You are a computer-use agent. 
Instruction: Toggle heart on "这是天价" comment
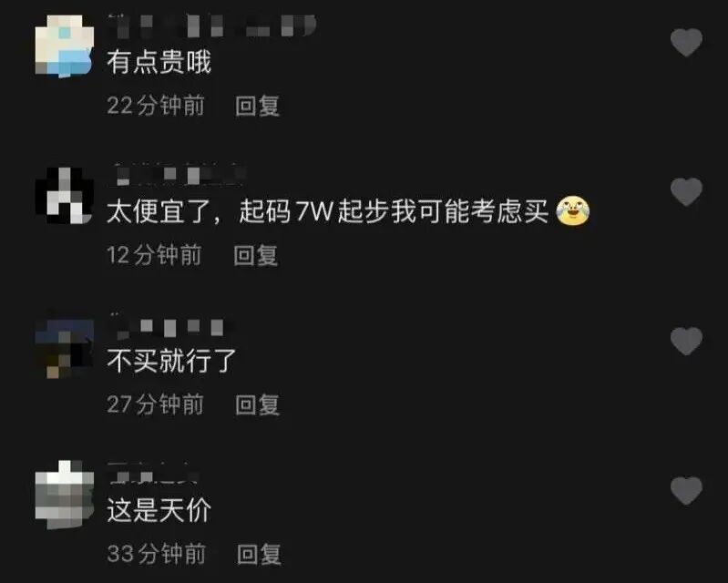(x=686, y=491)
